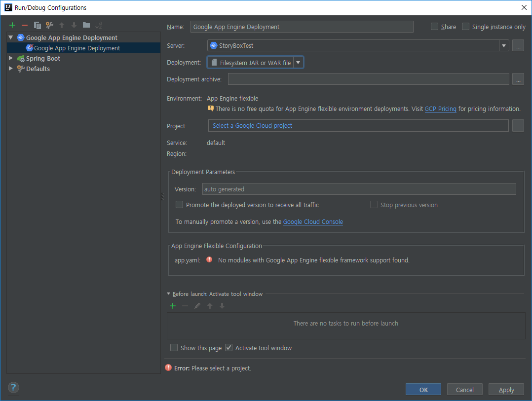This screenshot has width=532, height=401.
Task: Open help with the question mark icon
Action: (13, 388)
